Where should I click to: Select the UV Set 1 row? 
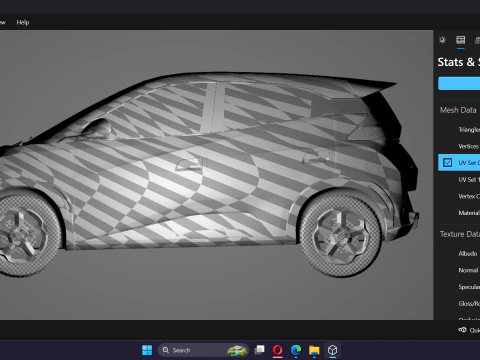[x=459, y=180]
